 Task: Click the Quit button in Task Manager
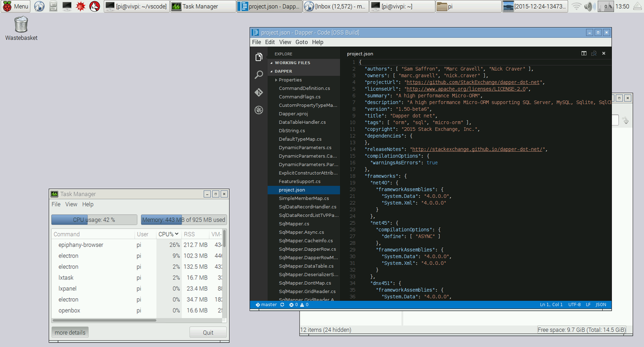tap(208, 333)
